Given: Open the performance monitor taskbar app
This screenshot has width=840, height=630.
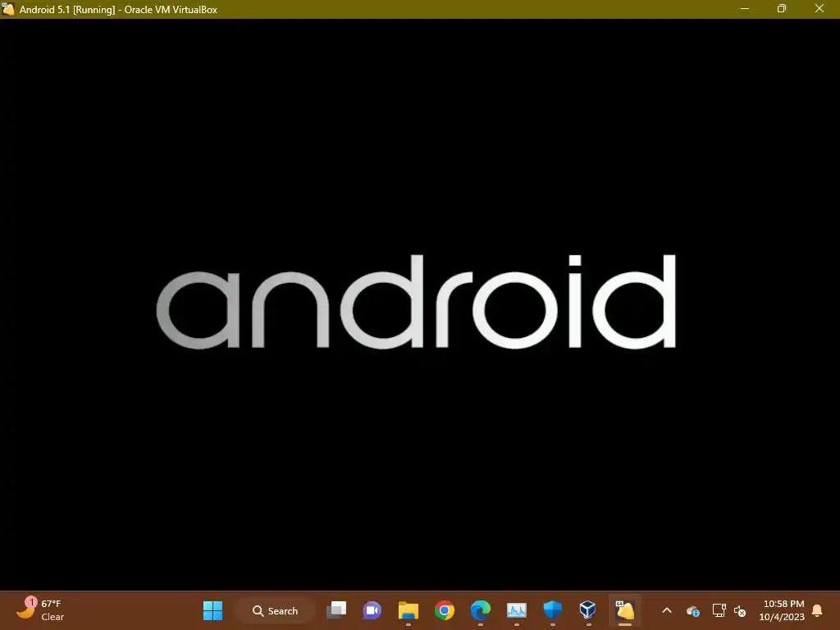Looking at the screenshot, I should pyautogui.click(x=517, y=610).
